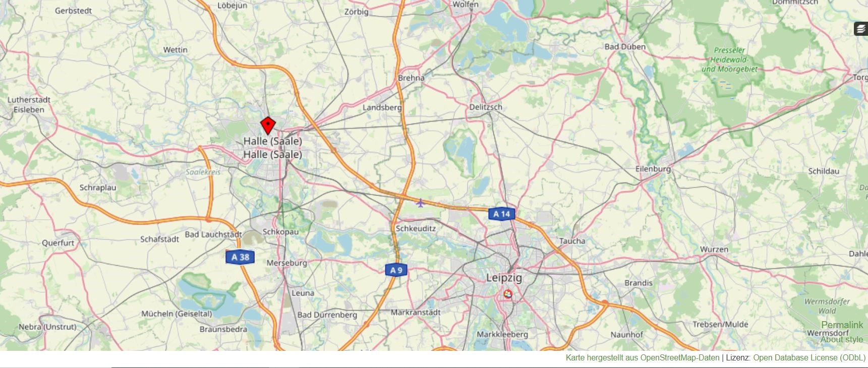Click the A 9 motorway shield
Screen dimensions: 868x368
click(x=396, y=270)
